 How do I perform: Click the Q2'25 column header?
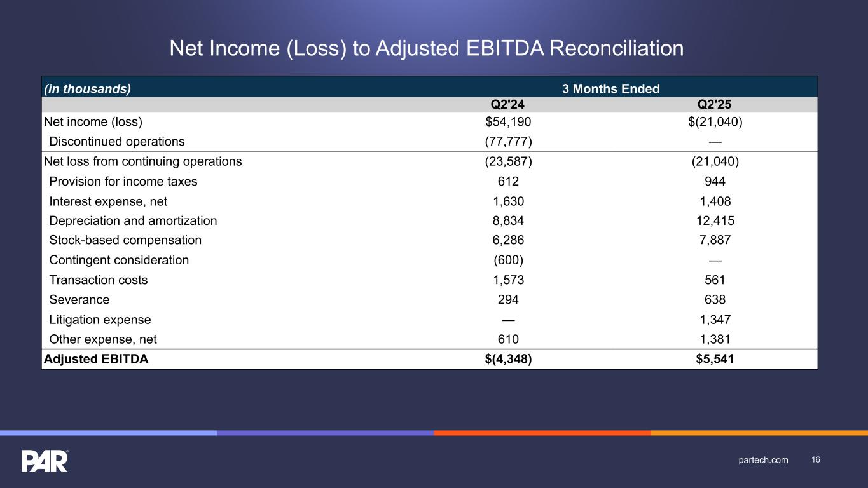click(715, 105)
